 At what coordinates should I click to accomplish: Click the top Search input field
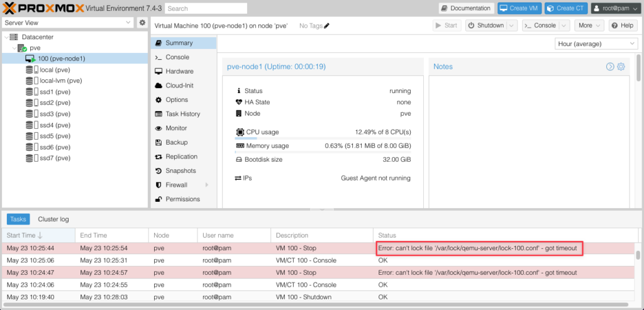(x=206, y=8)
